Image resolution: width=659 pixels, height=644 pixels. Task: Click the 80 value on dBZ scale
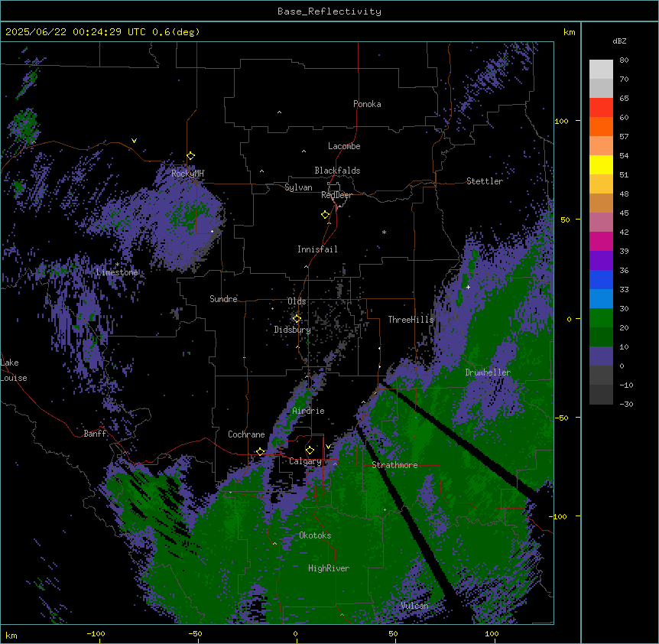(x=624, y=60)
